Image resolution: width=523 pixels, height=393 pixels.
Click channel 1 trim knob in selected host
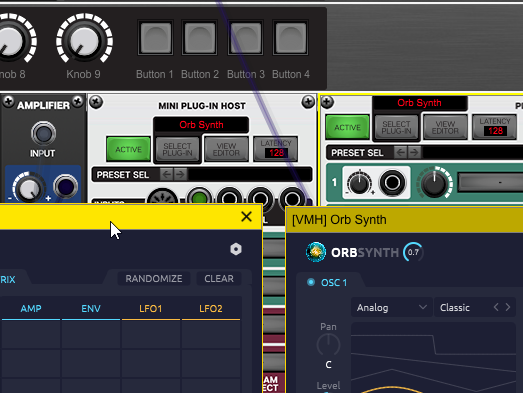pos(359,183)
